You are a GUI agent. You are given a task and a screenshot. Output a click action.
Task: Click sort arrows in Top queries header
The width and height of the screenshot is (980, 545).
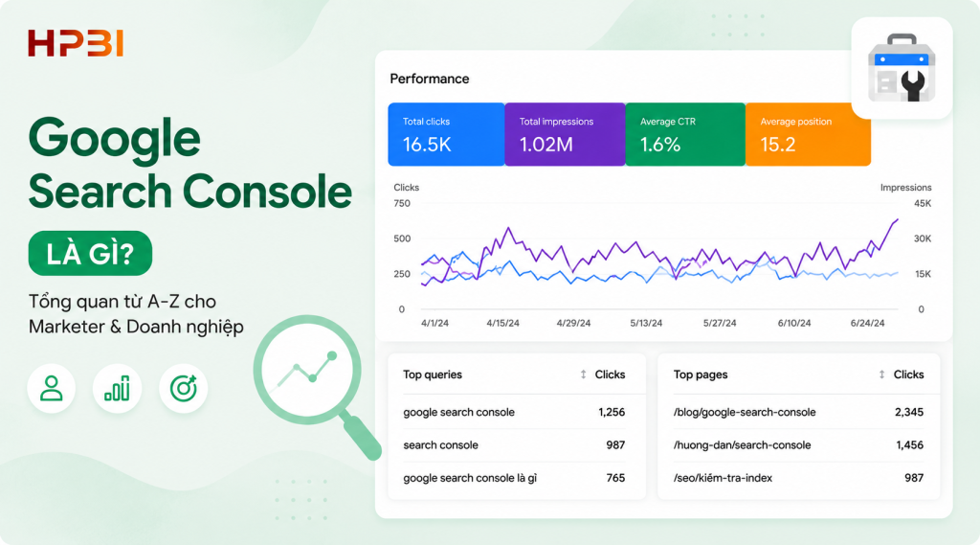pyautogui.click(x=583, y=375)
